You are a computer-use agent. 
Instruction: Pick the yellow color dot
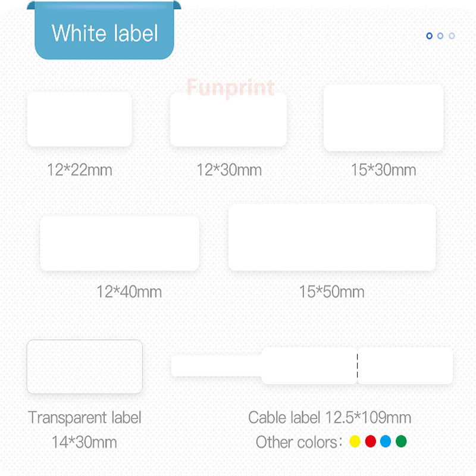click(355, 441)
